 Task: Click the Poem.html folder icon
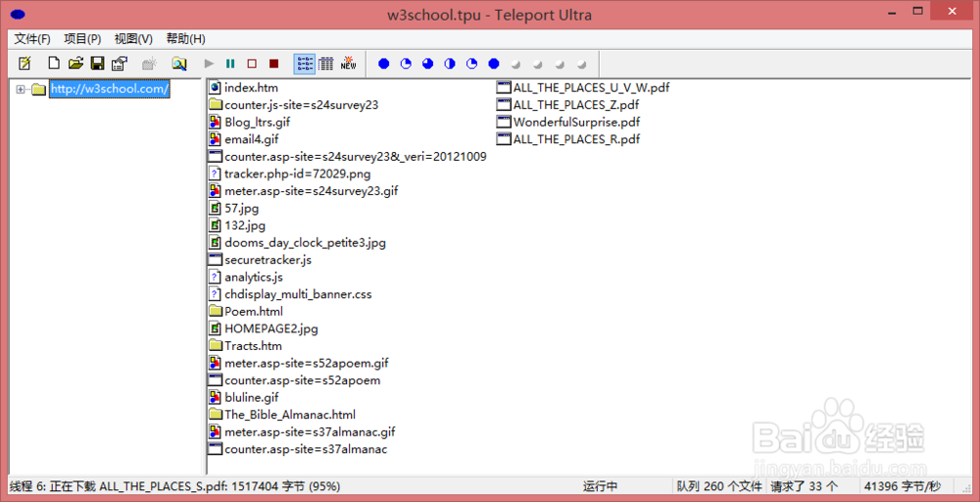click(x=215, y=311)
